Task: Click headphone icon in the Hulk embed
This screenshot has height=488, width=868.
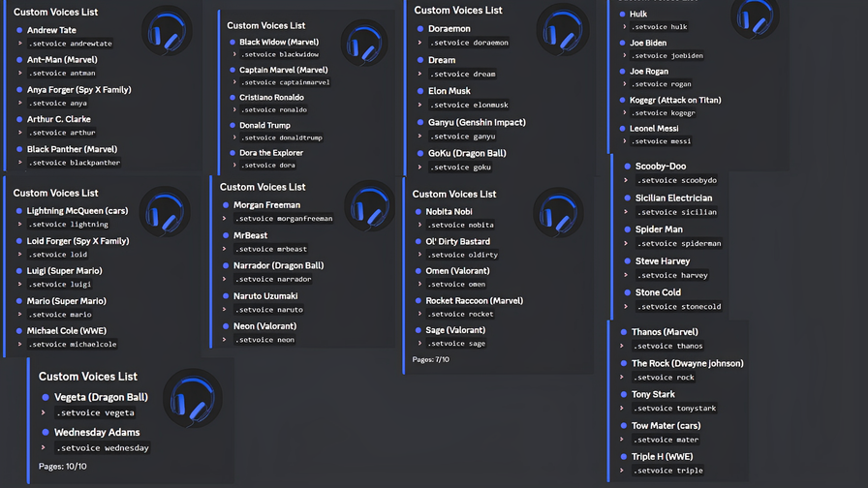Action: click(755, 15)
